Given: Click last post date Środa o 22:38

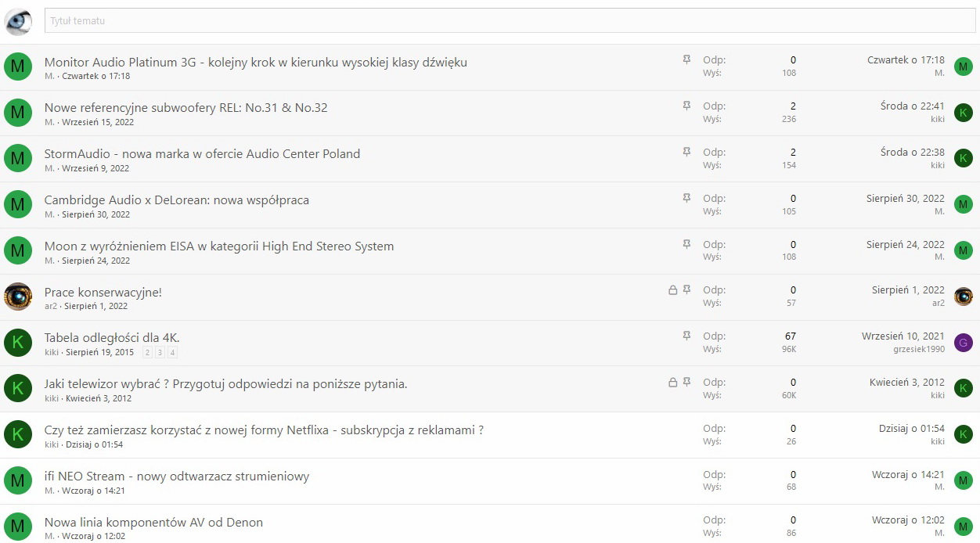Looking at the screenshot, I should coord(913,152).
